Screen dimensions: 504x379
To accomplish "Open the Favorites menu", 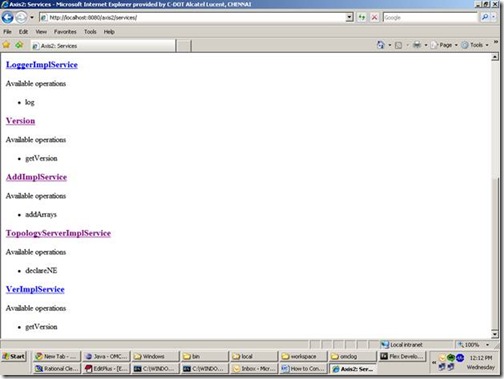I will [65, 32].
